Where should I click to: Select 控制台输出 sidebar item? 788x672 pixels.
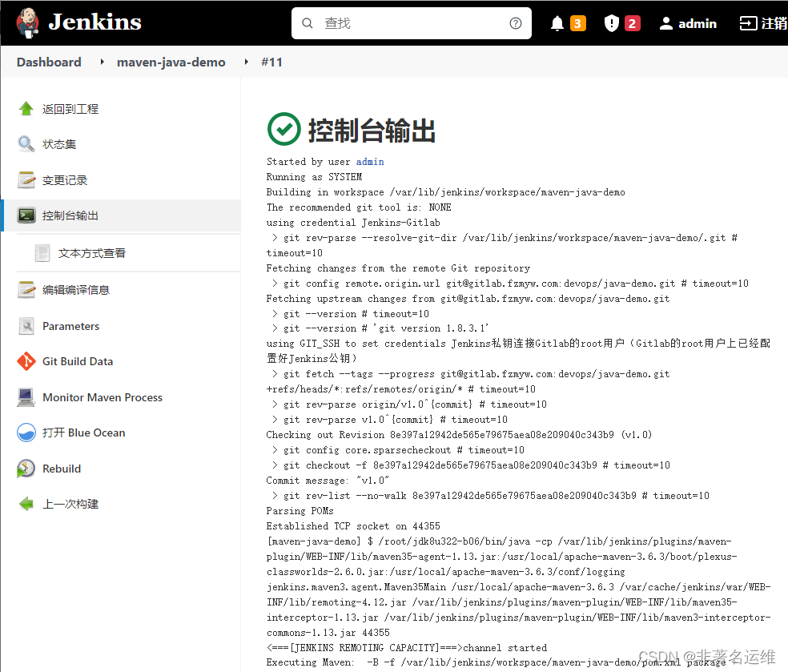click(70, 215)
